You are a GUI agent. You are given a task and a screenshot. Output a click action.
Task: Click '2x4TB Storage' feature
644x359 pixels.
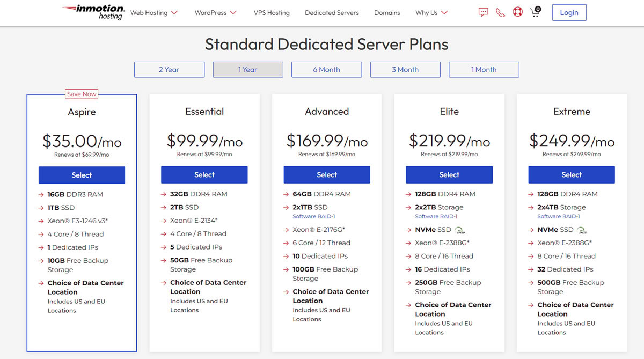pyautogui.click(x=561, y=207)
